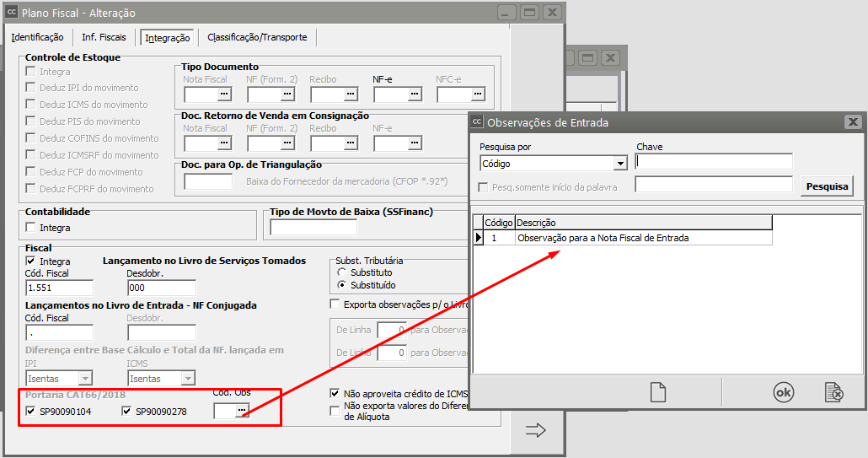
Task: Toggle the SP90090278 checkbox
Action: 127,412
